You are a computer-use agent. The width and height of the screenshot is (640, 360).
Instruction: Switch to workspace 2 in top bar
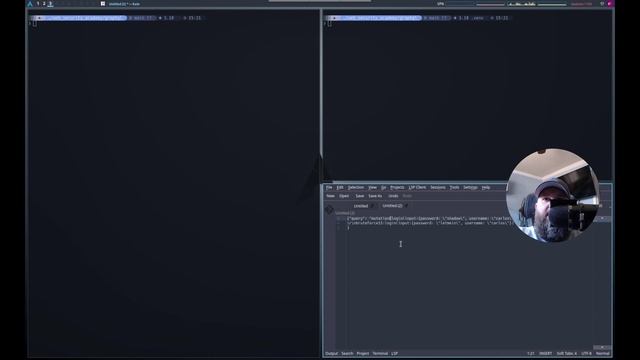click(44, 4)
